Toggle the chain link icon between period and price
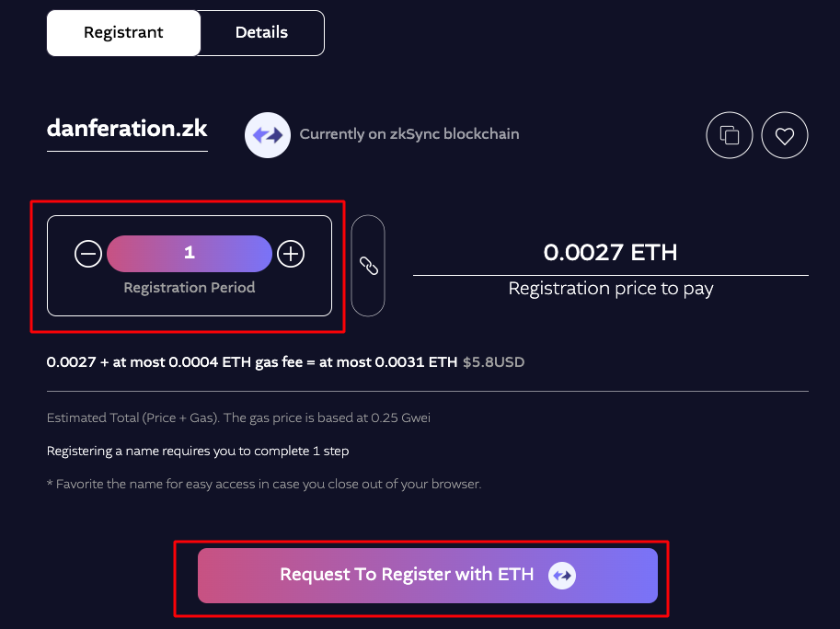The height and width of the screenshot is (629, 840). (x=368, y=266)
